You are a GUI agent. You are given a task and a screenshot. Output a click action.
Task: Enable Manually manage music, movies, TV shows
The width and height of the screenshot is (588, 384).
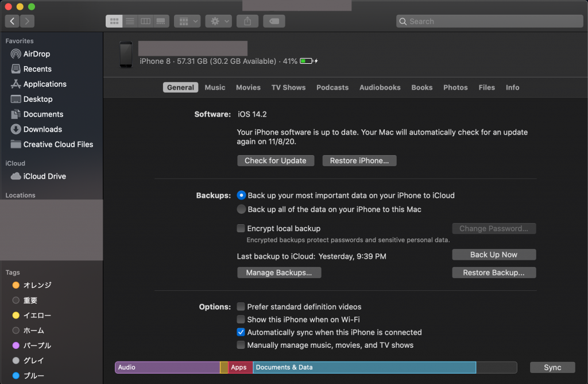coord(241,345)
